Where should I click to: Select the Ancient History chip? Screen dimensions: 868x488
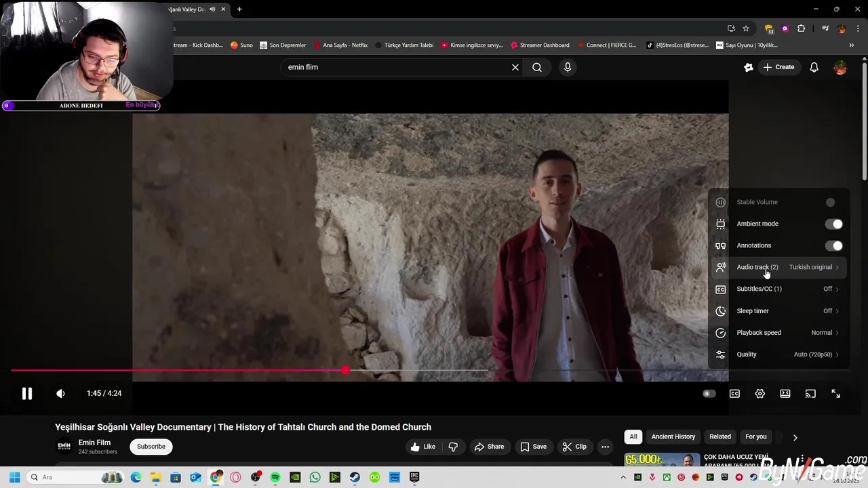673,437
